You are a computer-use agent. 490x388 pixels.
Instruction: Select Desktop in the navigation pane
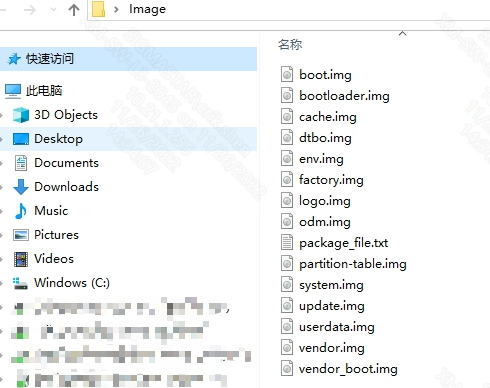(58, 139)
